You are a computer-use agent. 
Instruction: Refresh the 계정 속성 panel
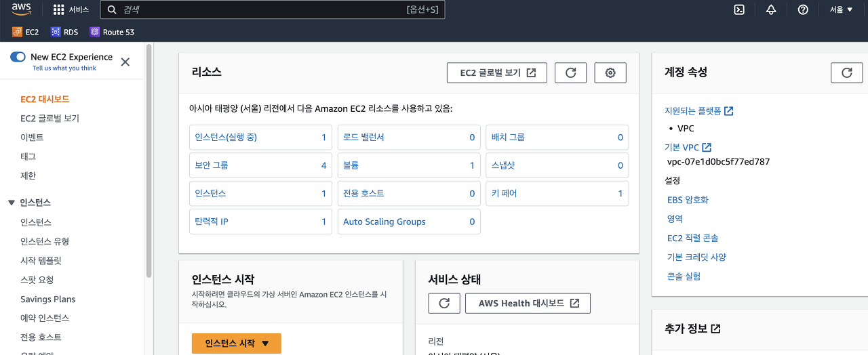[x=846, y=72]
